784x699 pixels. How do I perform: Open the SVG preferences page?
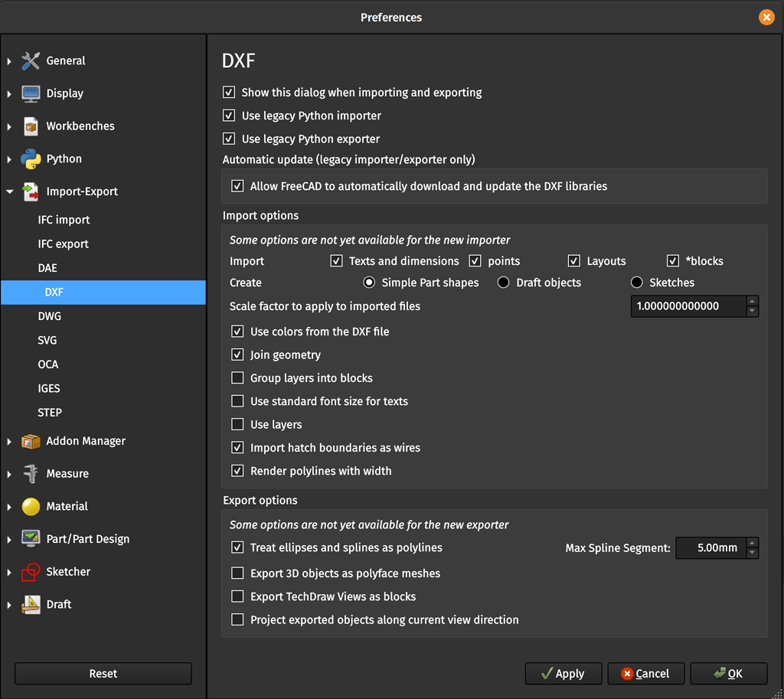click(47, 341)
